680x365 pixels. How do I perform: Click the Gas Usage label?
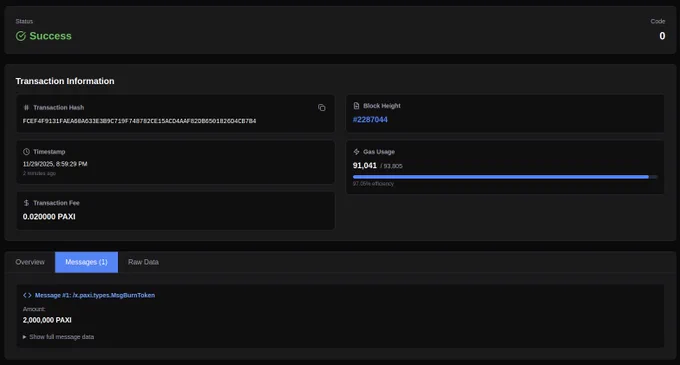coord(379,152)
